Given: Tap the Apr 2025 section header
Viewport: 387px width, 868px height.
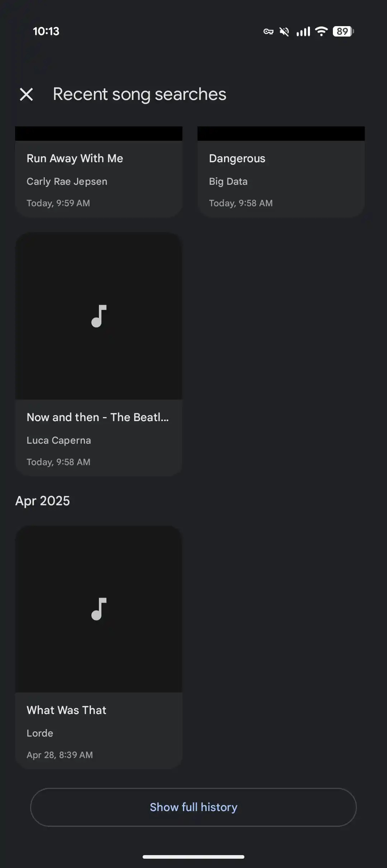Looking at the screenshot, I should (43, 501).
